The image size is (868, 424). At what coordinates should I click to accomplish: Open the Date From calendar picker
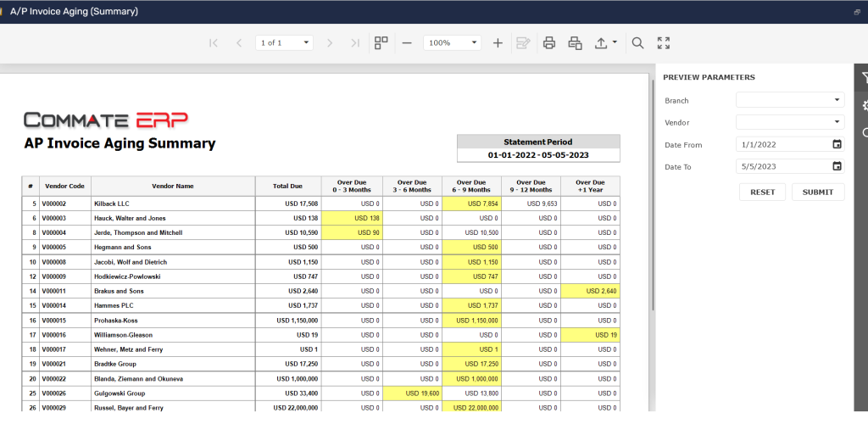pyautogui.click(x=837, y=144)
